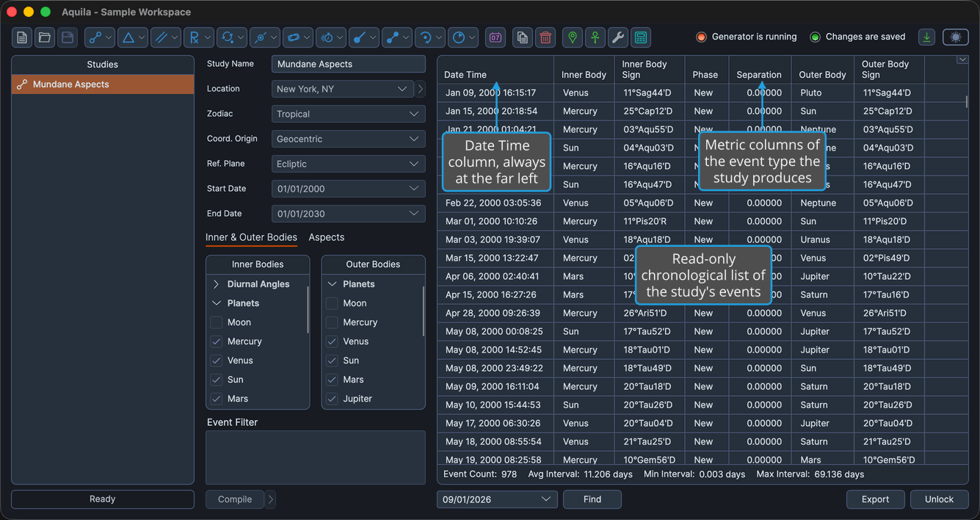Click the copy documents toolbar icon
This screenshot has height=520, width=980.
(x=523, y=37)
